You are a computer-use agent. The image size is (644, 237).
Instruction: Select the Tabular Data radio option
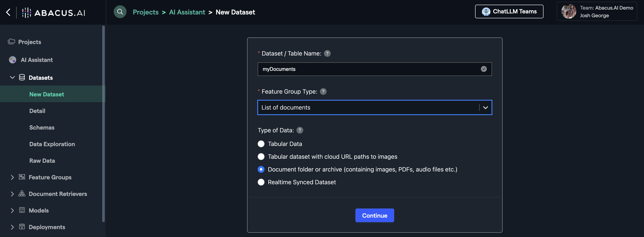tap(261, 144)
